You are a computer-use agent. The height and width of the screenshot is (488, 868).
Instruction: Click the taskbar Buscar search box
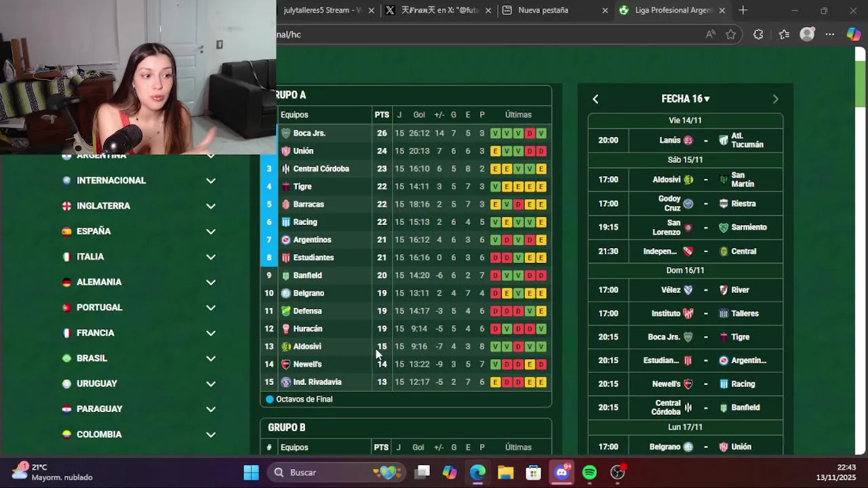(336, 472)
